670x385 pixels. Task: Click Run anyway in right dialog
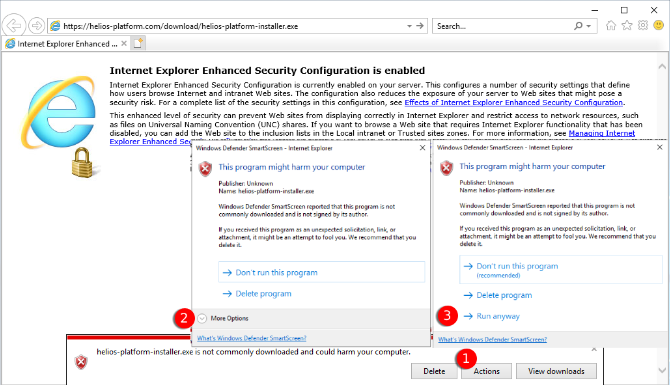(x=492, y=316)
